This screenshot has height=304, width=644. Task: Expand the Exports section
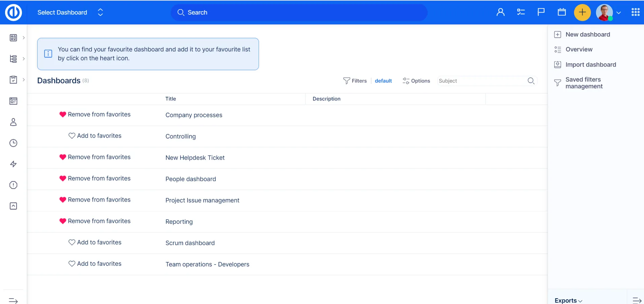click(568, 300)
